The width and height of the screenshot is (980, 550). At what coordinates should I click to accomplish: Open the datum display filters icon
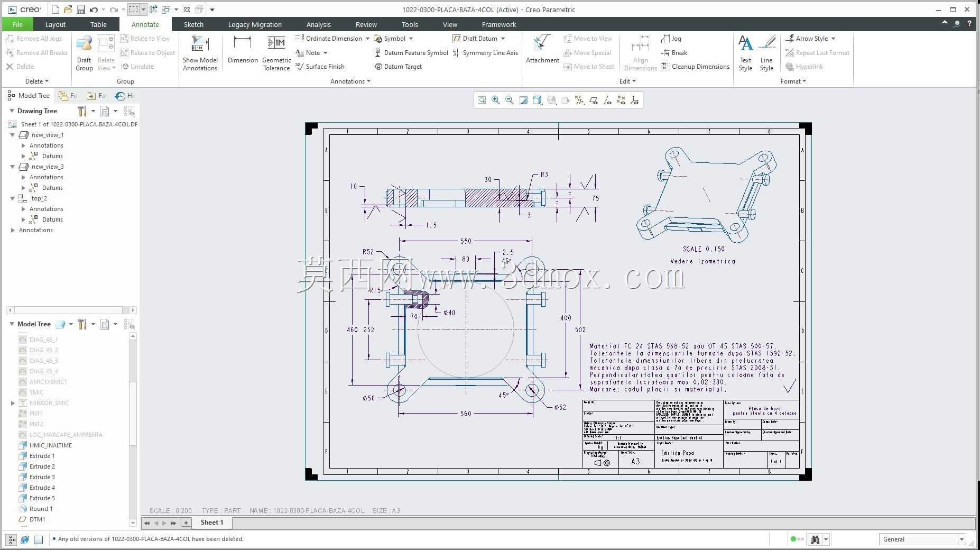point(580,100)
